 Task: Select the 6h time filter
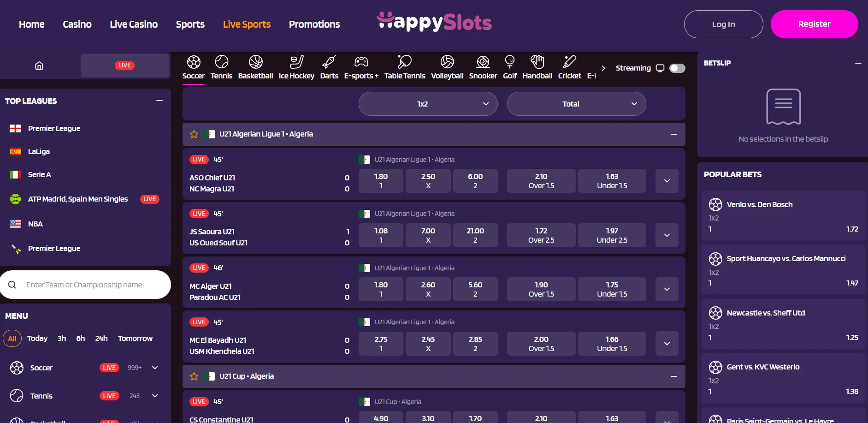click(81, 339)
